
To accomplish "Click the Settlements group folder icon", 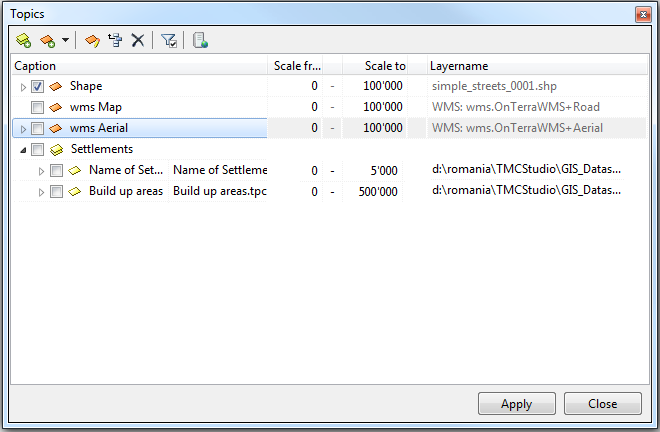I will (x=56, y=150).
